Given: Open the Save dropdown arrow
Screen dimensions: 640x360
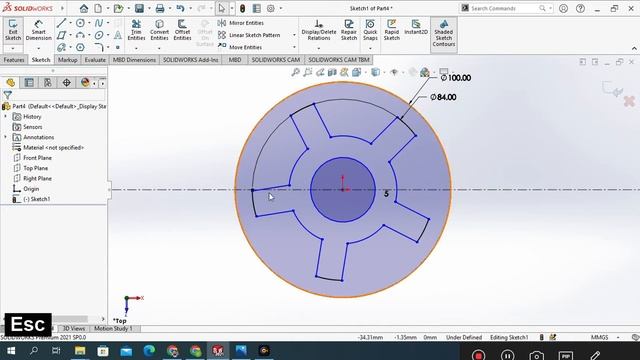Looking at the screenshot, I should [x=149, y=8].
